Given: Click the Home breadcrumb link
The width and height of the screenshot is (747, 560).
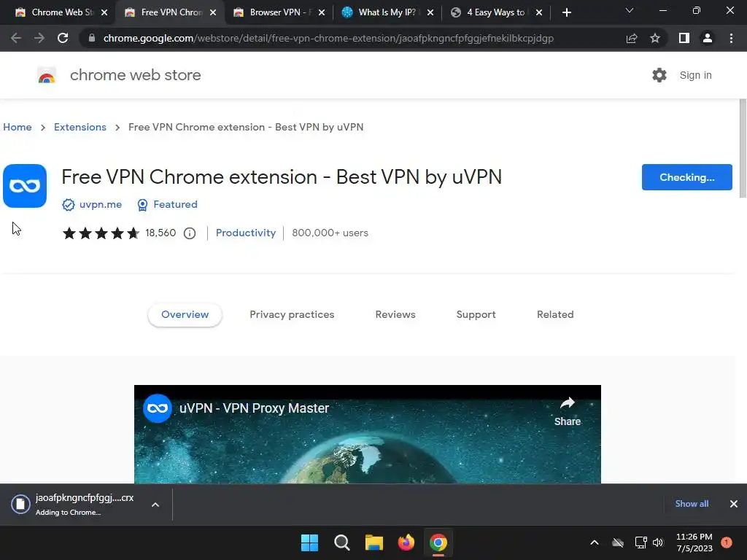Looking at the screenshot, I should (x=18, y=127).
